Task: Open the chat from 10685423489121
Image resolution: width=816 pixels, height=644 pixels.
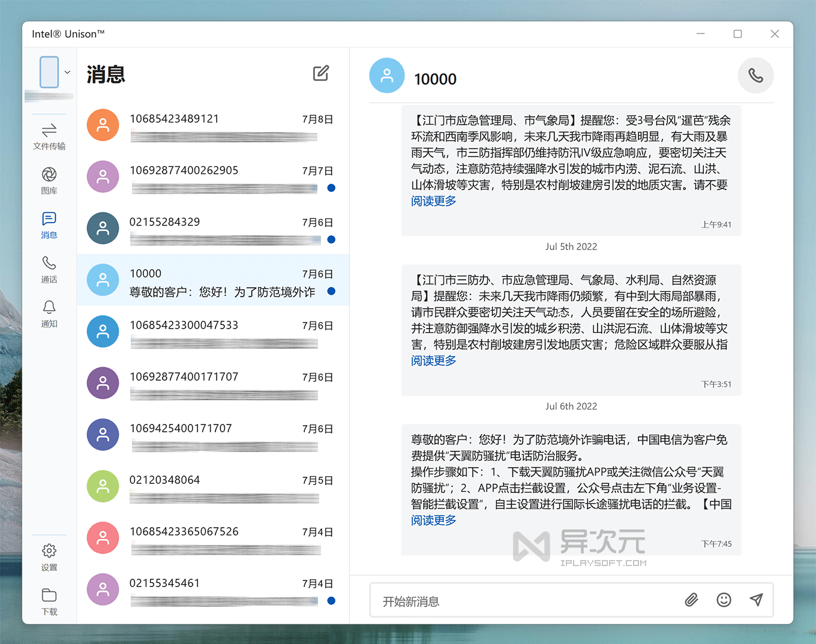Action: coord(213,125)
